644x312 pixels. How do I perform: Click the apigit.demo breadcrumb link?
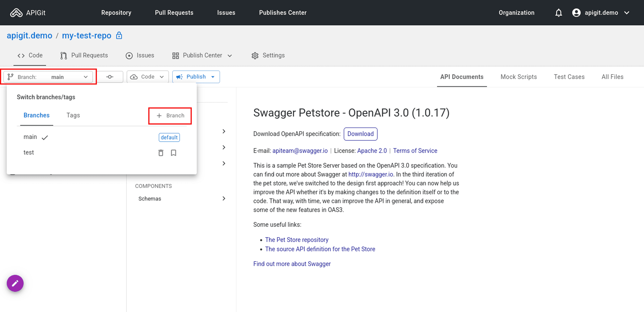coord(30,36)
